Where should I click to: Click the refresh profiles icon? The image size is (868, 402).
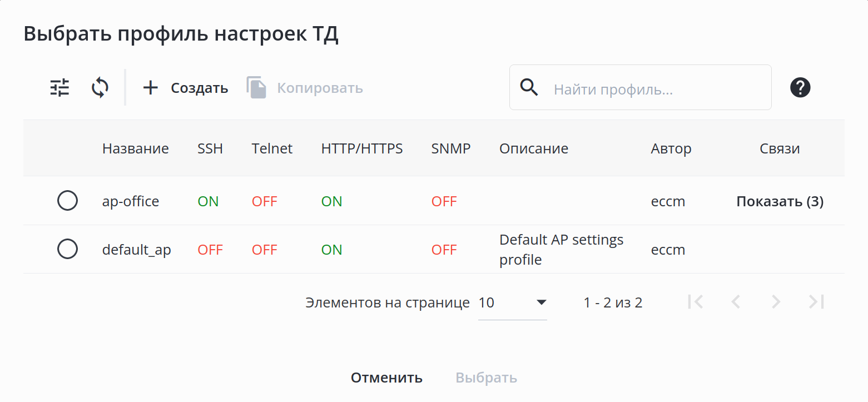pos(100,88)
